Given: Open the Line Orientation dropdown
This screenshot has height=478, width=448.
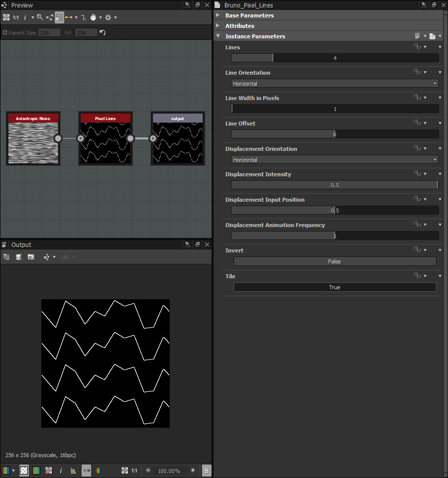Looking at the screenshot, I should 335,83.
